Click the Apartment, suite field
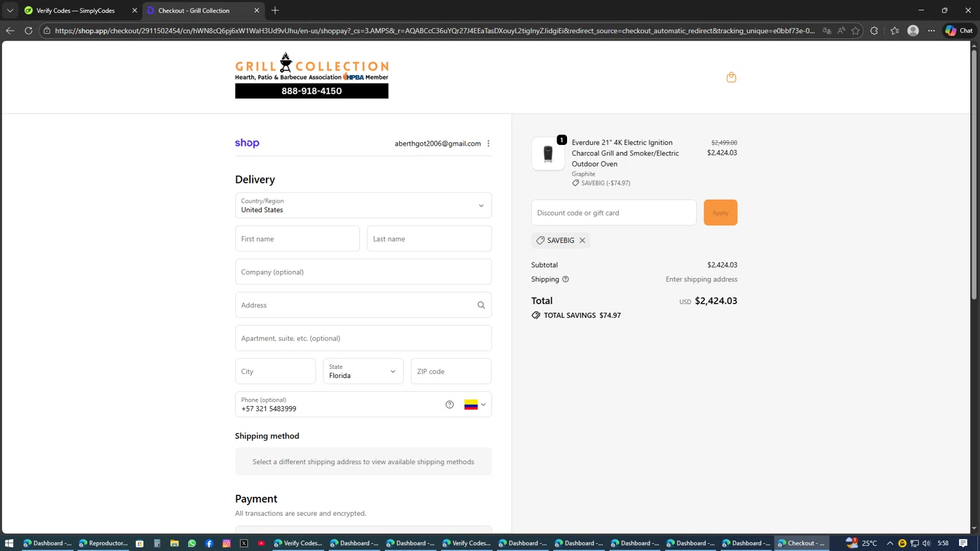The image size is (980, 551). coord(363,338)
